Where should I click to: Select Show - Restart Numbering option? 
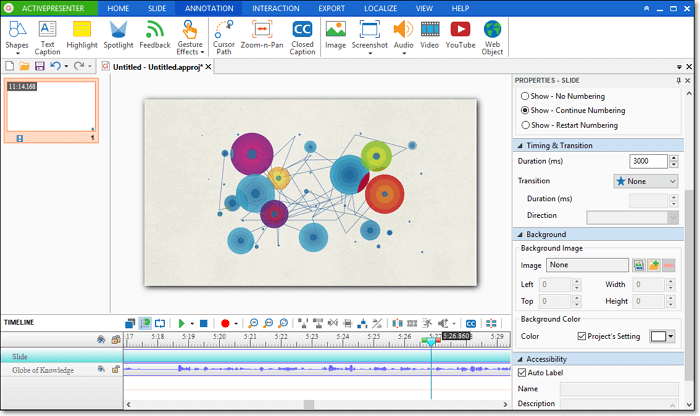(x=526, y=125)
